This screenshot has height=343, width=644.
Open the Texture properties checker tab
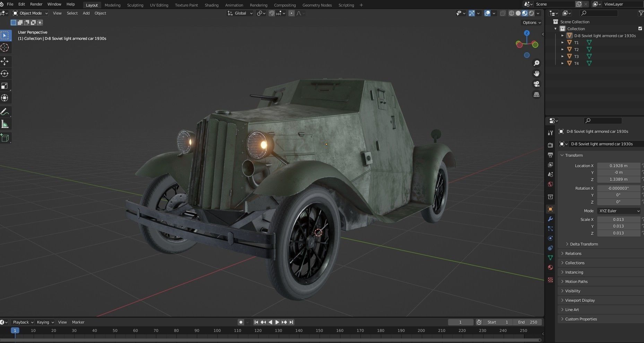[550, 280]
